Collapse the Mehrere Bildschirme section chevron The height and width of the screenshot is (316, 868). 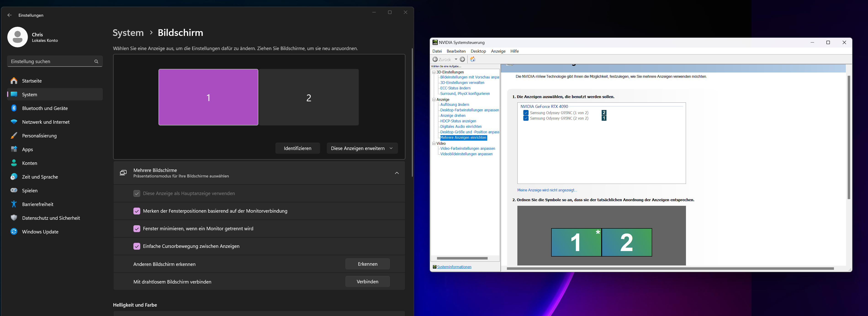pyautogui.click(x=397, y=173)
